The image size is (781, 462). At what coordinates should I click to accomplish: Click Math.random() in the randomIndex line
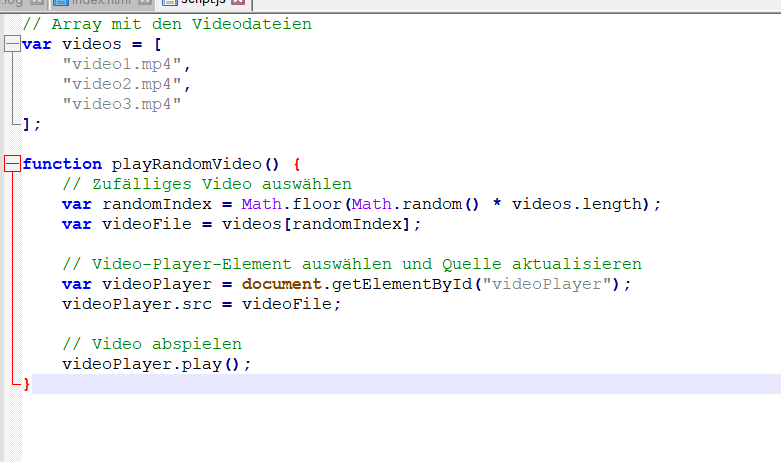(x=415, y=204)
